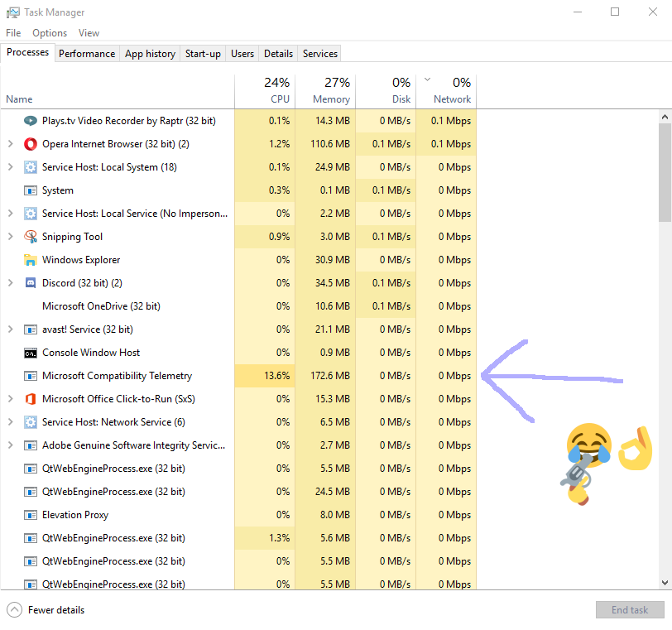Screen dimensions: 672x630
Task: Click the Discord process icon
Action: coord(31,283)
